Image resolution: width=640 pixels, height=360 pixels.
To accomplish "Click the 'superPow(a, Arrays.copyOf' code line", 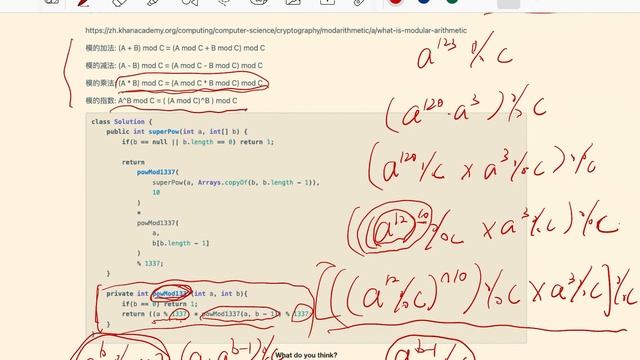I will point(236,182).
